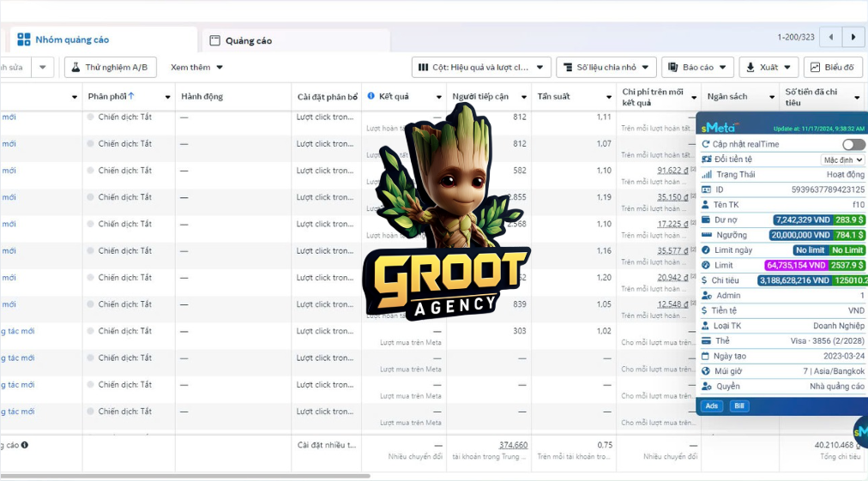Open the Cột: Hiệu quả và lượt click dropdown
Image resolution: width=868 pixels, height=481 pixels.
pyautogui.click(x=481, y=67)
